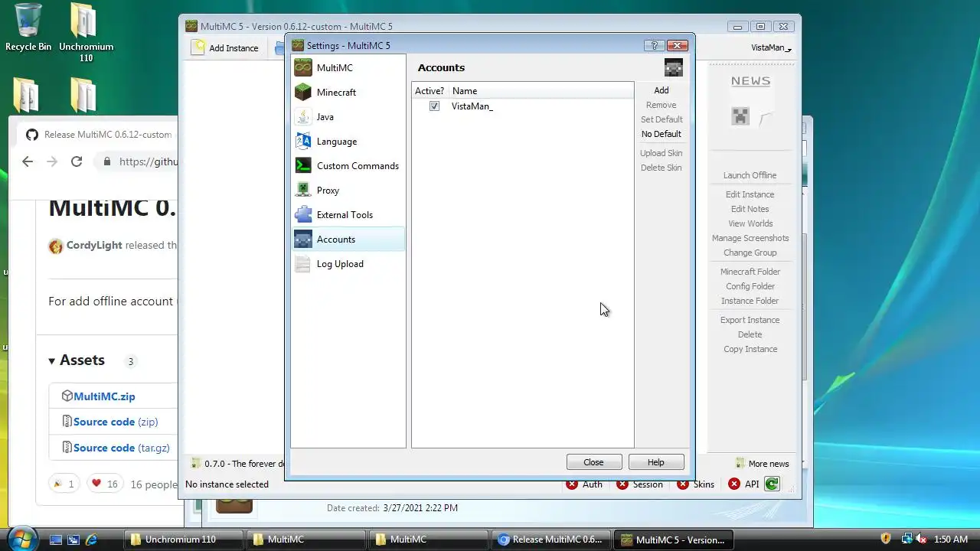Screen dimensions: 980x551
Task: Click Internet Explorer quick launch icon
Action: click(91, 540)
